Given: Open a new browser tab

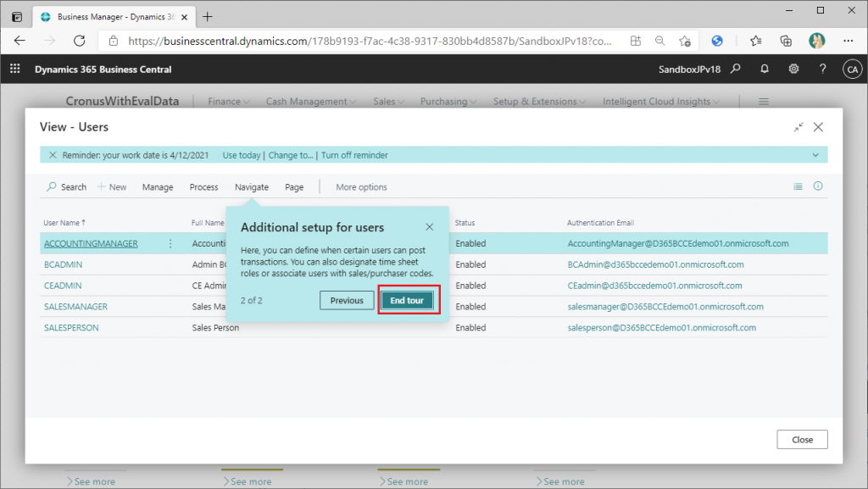Looking at the screenshot, I should (208, 17).
